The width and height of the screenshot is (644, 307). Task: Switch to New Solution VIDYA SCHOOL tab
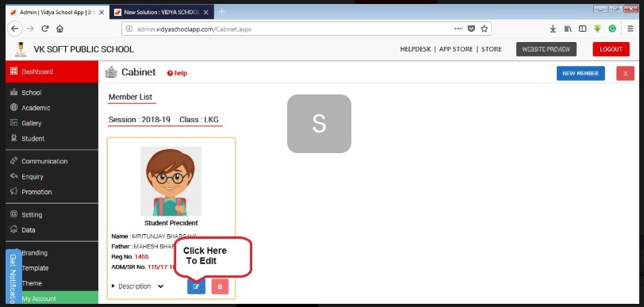(162, 13)
